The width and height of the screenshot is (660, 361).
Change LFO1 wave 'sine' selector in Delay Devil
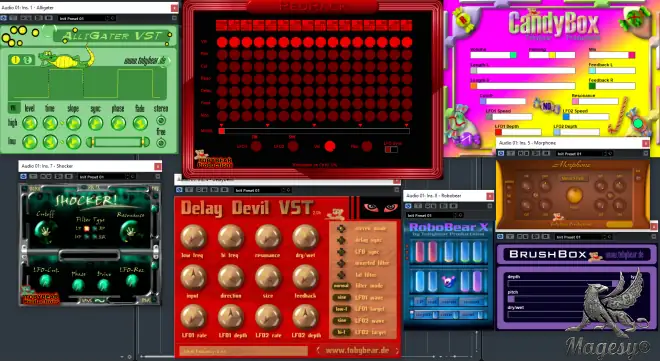(x=341, y=297)
